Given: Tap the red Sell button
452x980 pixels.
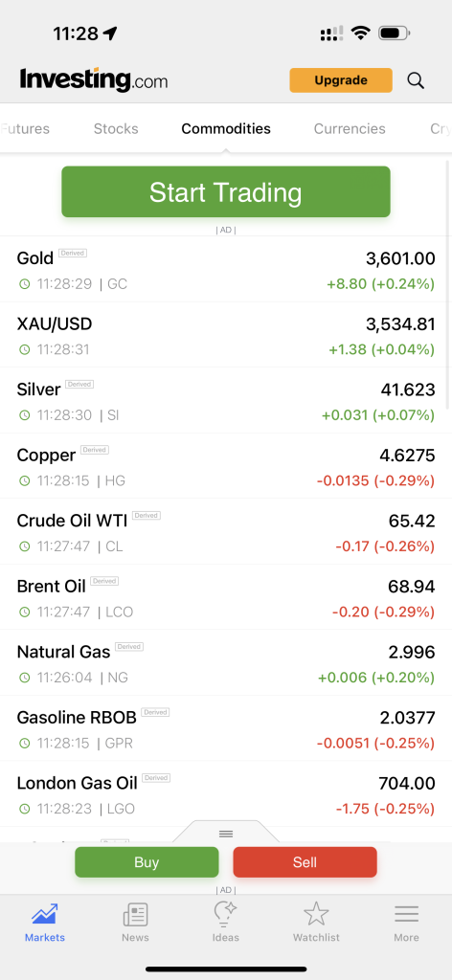Looking at the screenshot, I should [x=305, y=862].
